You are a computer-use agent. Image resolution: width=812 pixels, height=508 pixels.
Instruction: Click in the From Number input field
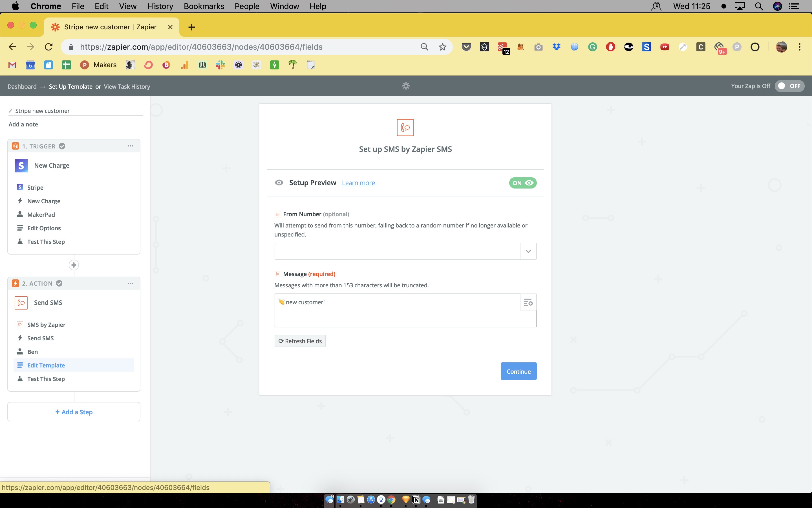397,251
